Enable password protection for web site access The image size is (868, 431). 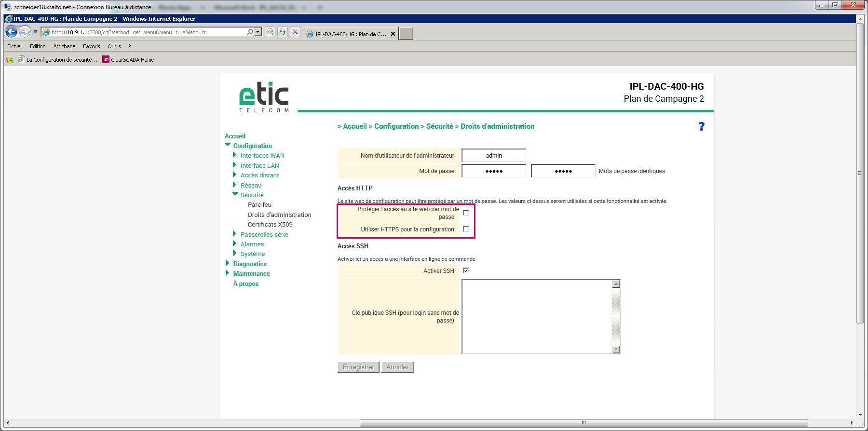tap(466, 213)
